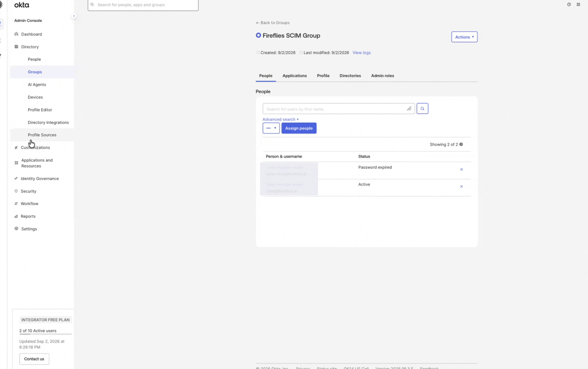Open Profile Sources

point(42,135)
